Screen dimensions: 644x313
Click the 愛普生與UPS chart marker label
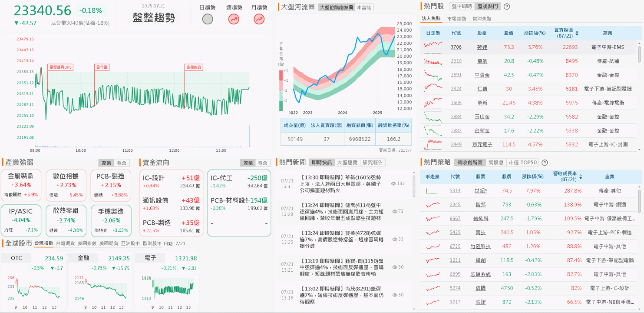pos(60,67)
